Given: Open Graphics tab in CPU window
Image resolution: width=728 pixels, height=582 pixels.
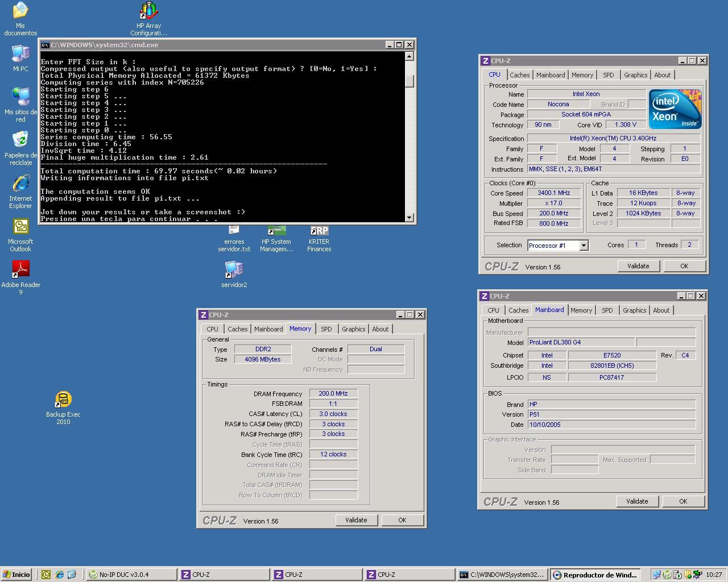Looking at the screenshot, I should pyautogui.click(x=635, y=75).
